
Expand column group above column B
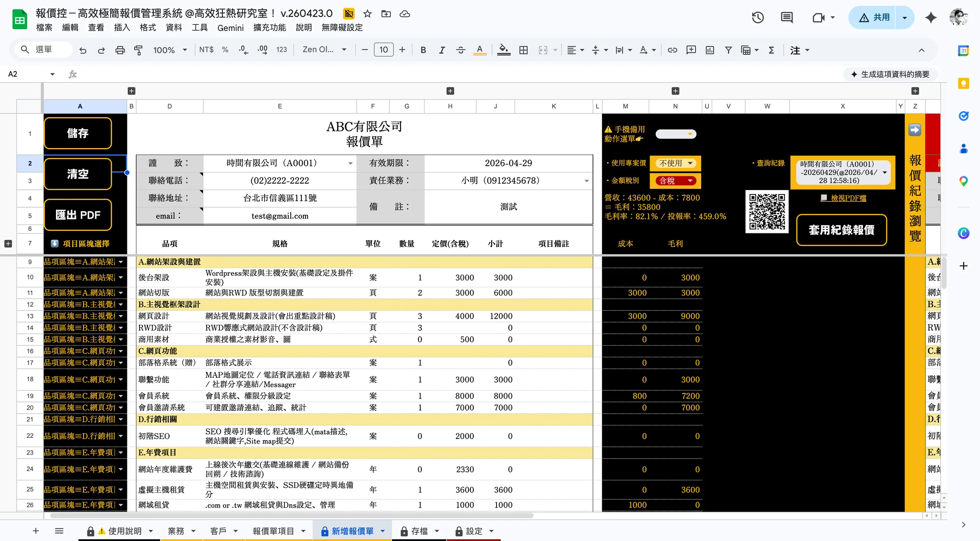tap(131, 91)
